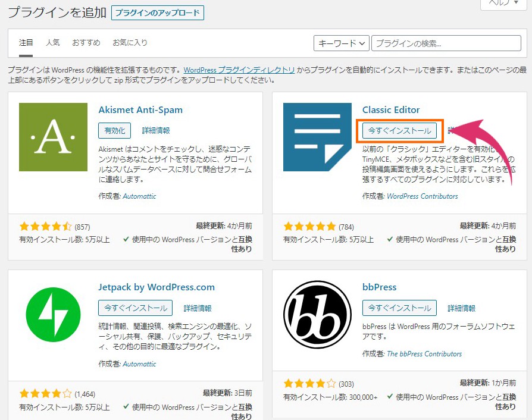The width and height of the screenshot is (532, 420).
Task: Click the Akismet star rating
Action: click(45, 226)
